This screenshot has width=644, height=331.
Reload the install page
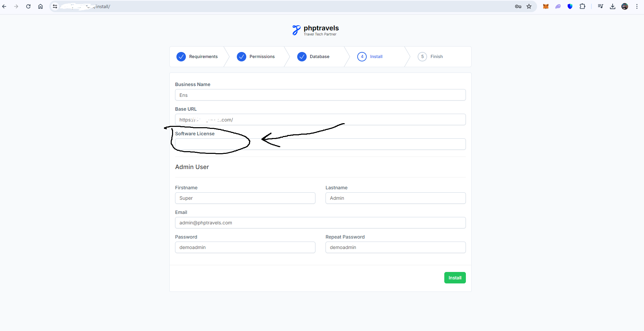click(x=28, y=6)
